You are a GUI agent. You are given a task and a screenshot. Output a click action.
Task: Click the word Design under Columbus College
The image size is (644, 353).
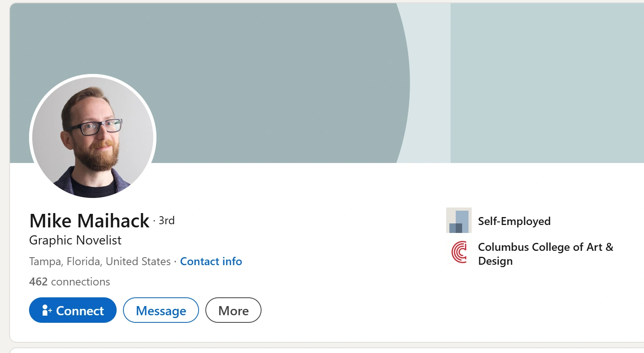pos(495,261)
